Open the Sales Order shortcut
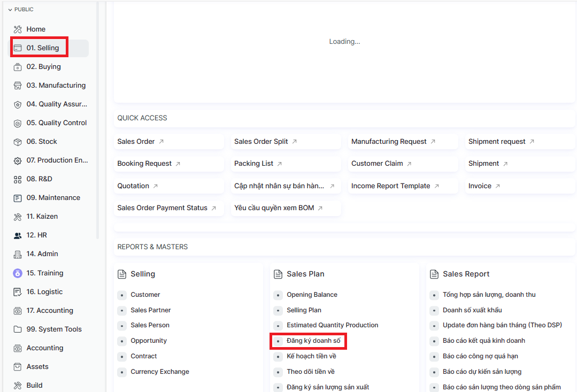The image size is (577, 392). click(136, 142)
